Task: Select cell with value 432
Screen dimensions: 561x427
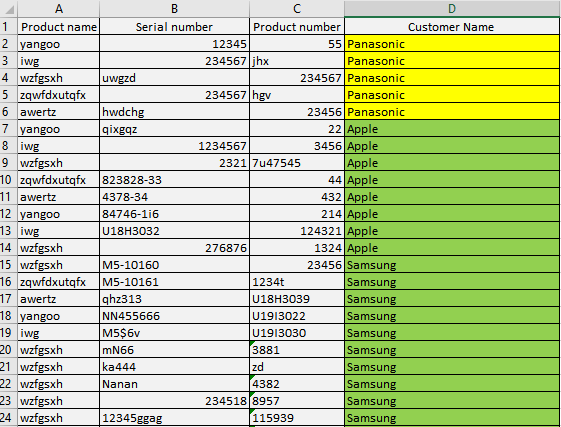Action: point(297,196)
